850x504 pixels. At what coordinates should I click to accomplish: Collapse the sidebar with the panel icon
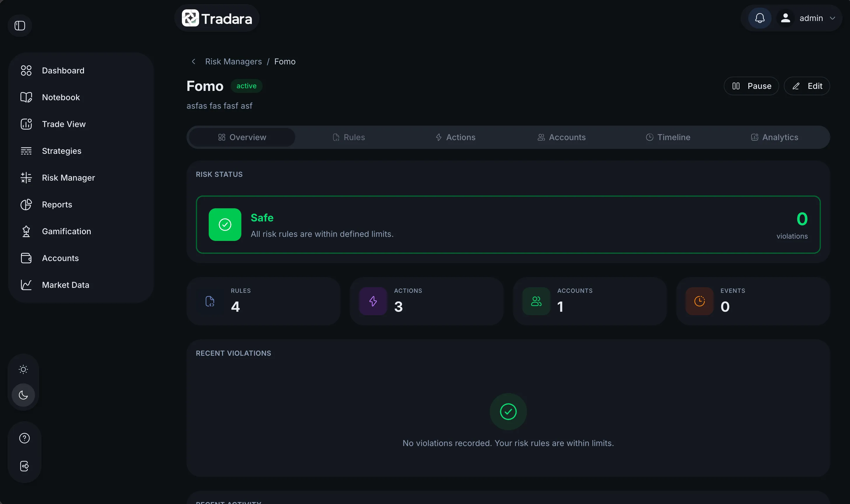(x=20, y=25)
